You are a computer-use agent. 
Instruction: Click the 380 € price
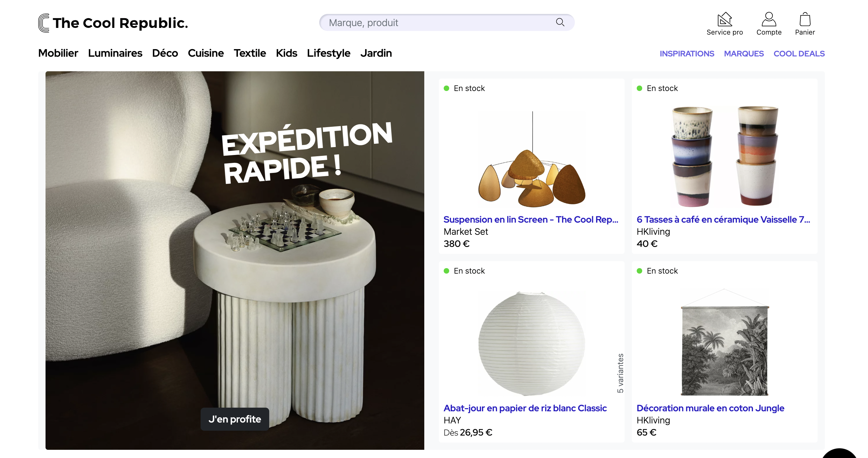point(456,244)
